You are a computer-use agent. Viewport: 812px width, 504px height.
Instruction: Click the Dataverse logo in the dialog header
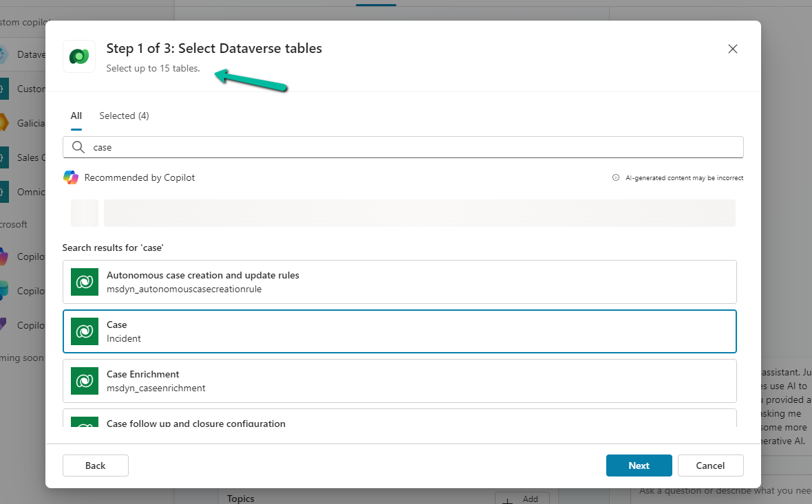point(79,56)
